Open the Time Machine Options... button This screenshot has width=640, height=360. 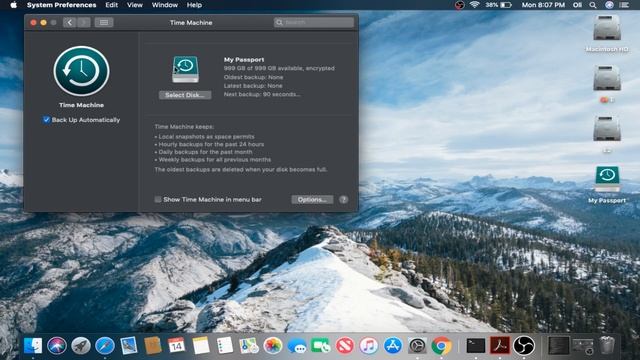point(312,200)
